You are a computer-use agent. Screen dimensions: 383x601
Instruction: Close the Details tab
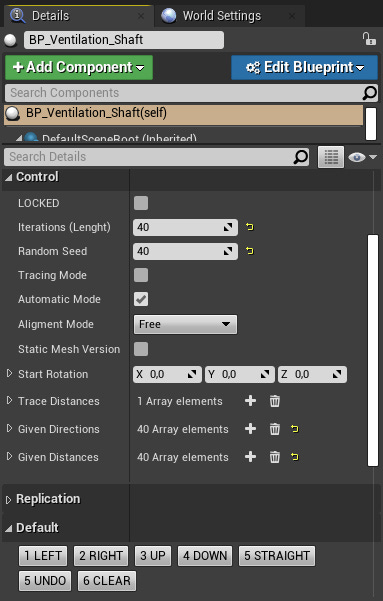pyautogui.click(x=141, y=16)
